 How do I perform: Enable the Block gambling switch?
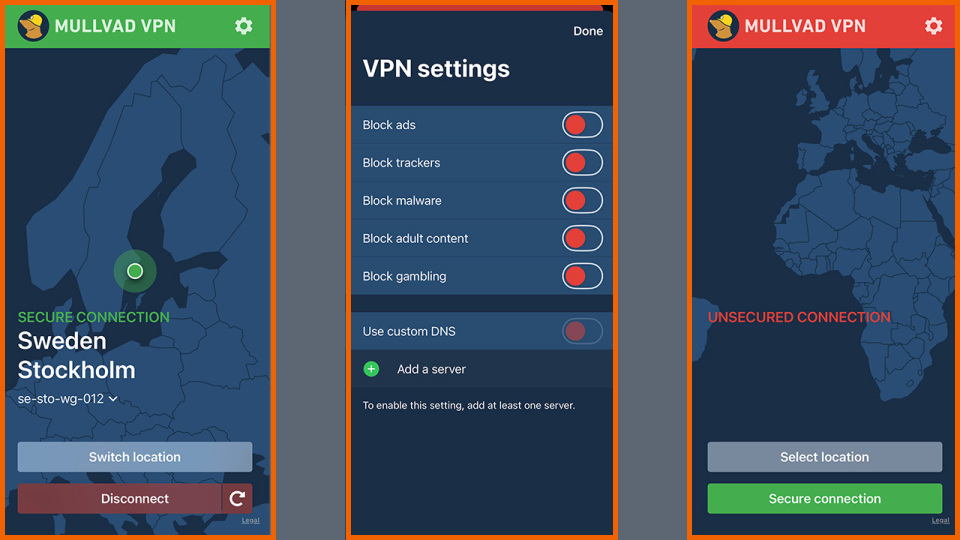(x=582, y=277)
